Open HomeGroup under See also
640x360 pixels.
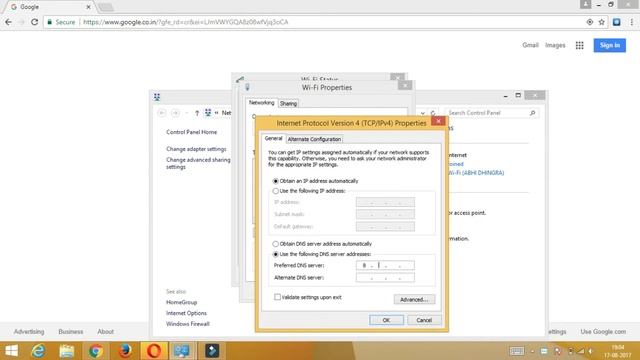[x=182, y=302]
